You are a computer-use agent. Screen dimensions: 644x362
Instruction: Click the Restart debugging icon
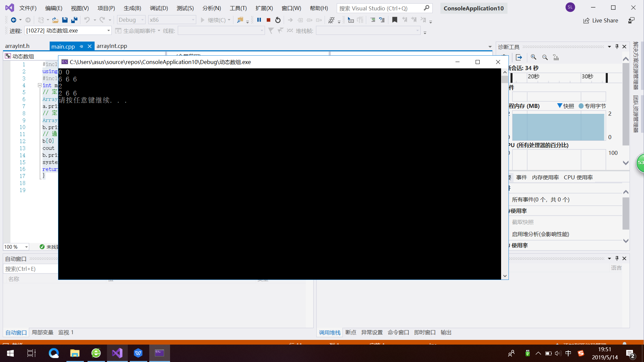[278, 20]
